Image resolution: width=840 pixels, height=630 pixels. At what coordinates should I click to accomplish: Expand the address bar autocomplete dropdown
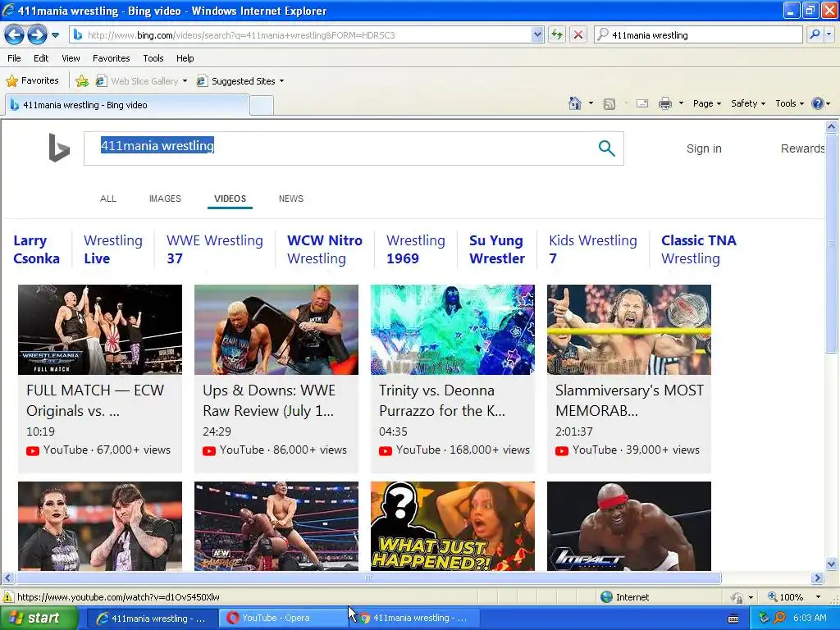point(537,35)
